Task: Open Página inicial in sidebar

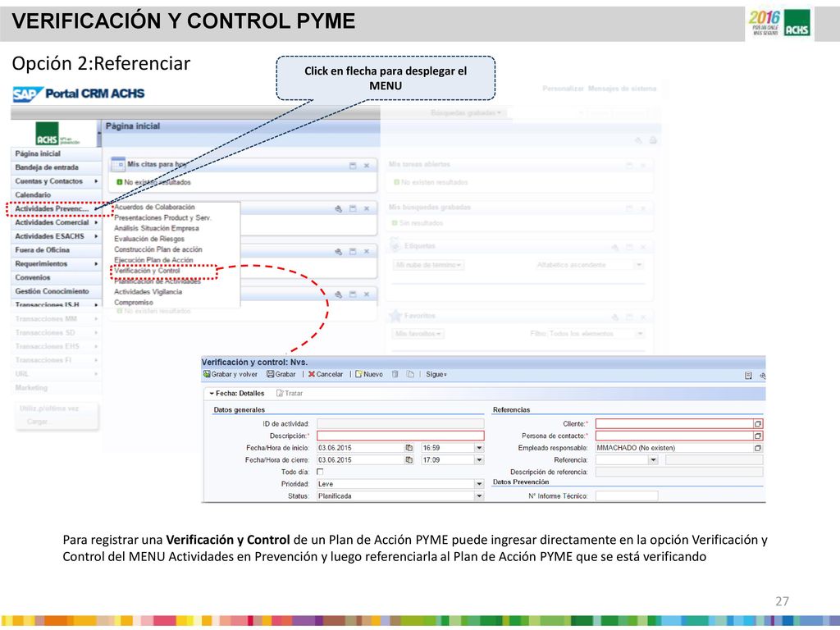Action: [57, 153]
